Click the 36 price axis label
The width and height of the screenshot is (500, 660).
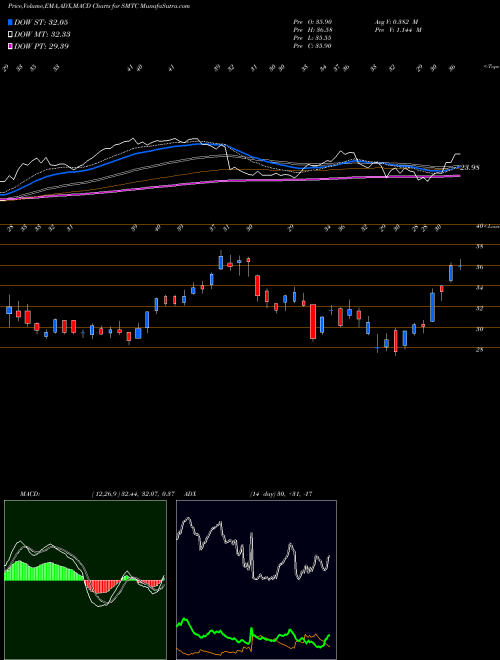(x=479, y=267)
